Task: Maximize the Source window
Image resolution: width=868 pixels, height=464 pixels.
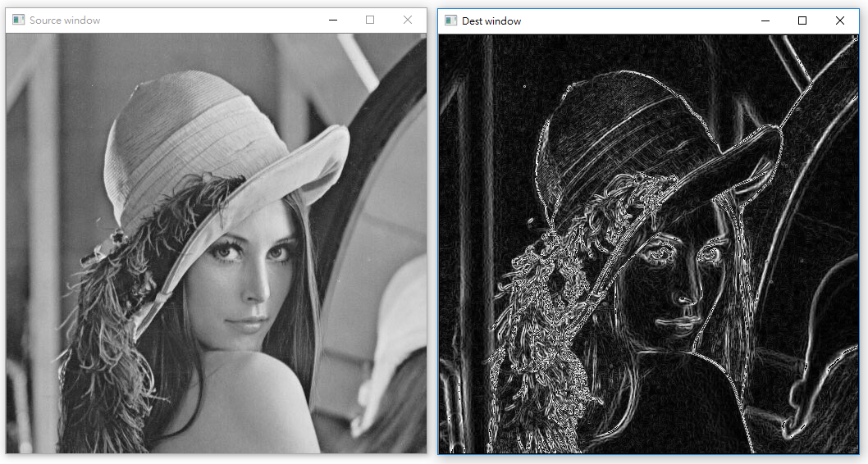Action: pos(370,20)
